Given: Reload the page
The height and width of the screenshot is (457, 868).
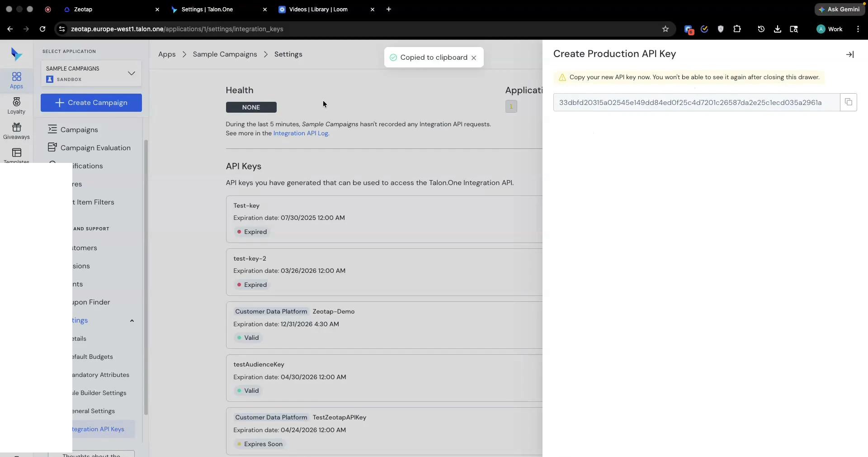Looking at the screenshot, I should pyautogui.click(x=42, y=29).
